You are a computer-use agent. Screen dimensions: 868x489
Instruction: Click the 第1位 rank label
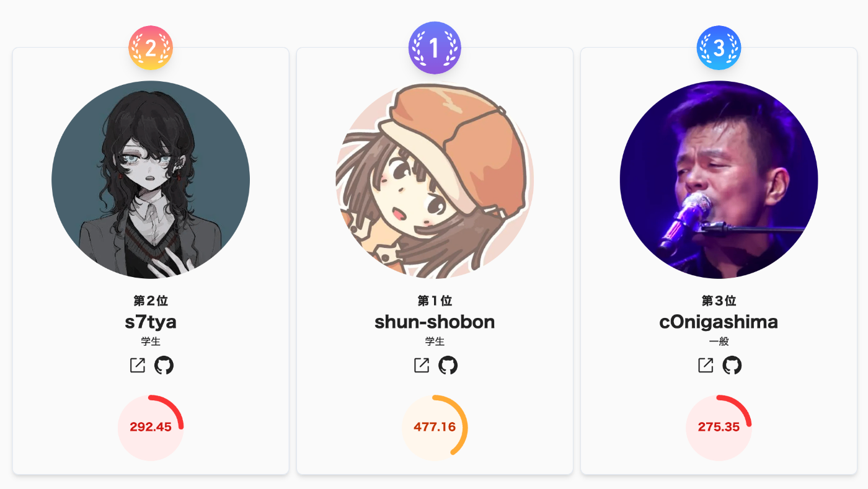pyautogui.click(x=435, y=301)
